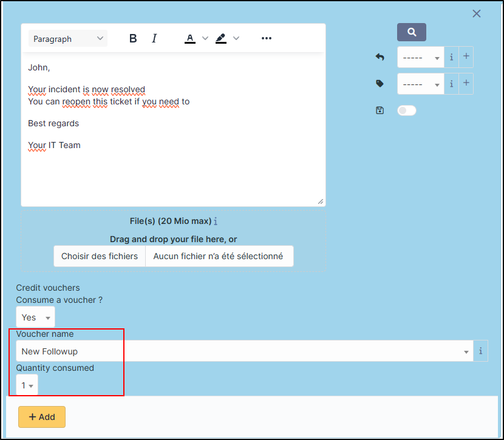Enable the toggle switch beside the save icon
Viewport: 504px width, 440px height.
click(406, 110)
